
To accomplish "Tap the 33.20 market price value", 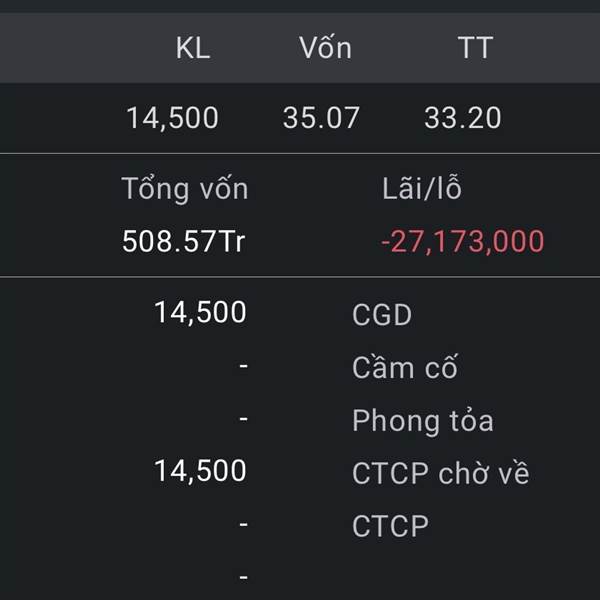I will coord(462,118).
